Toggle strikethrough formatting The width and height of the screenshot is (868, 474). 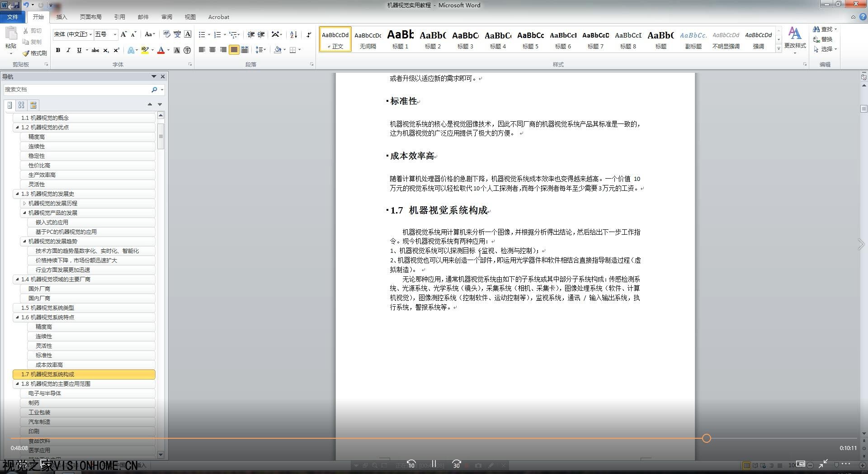95,50
